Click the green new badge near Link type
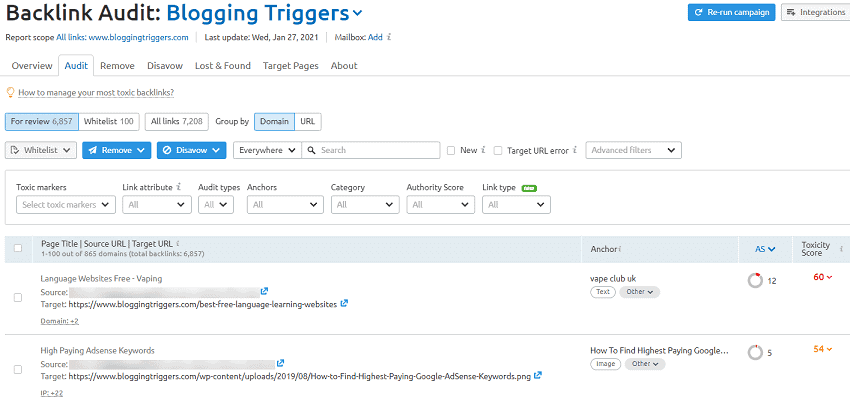 [529, 188]
